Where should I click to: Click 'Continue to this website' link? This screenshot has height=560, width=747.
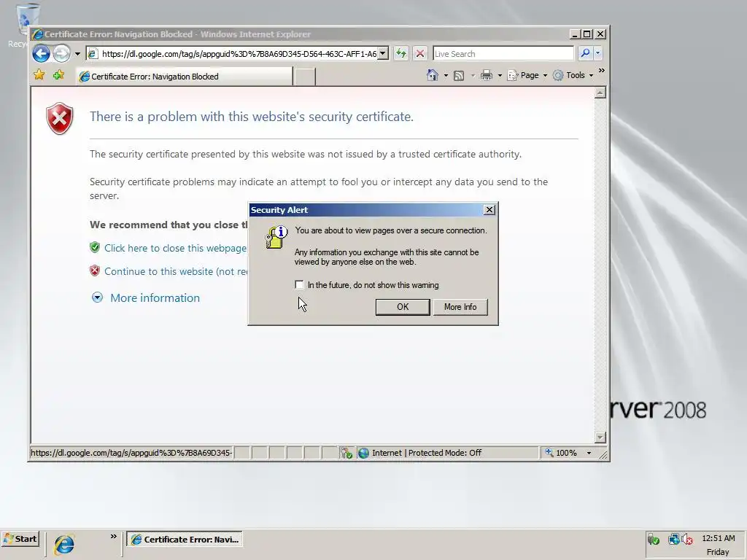[176, 271]
